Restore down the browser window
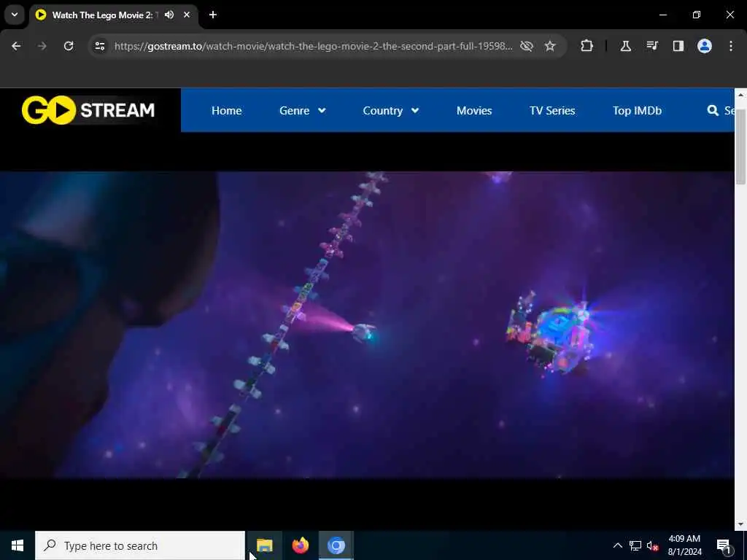Screen dimensions: 747x560 pyautogui.click(x=697, y=15)
